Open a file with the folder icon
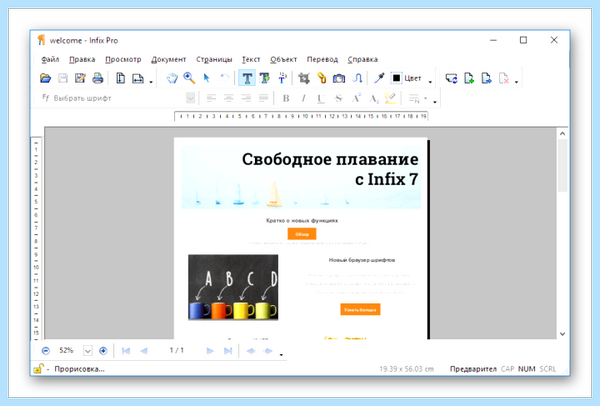The height and width of the screenshot is (406, 600). coord(45,78)
